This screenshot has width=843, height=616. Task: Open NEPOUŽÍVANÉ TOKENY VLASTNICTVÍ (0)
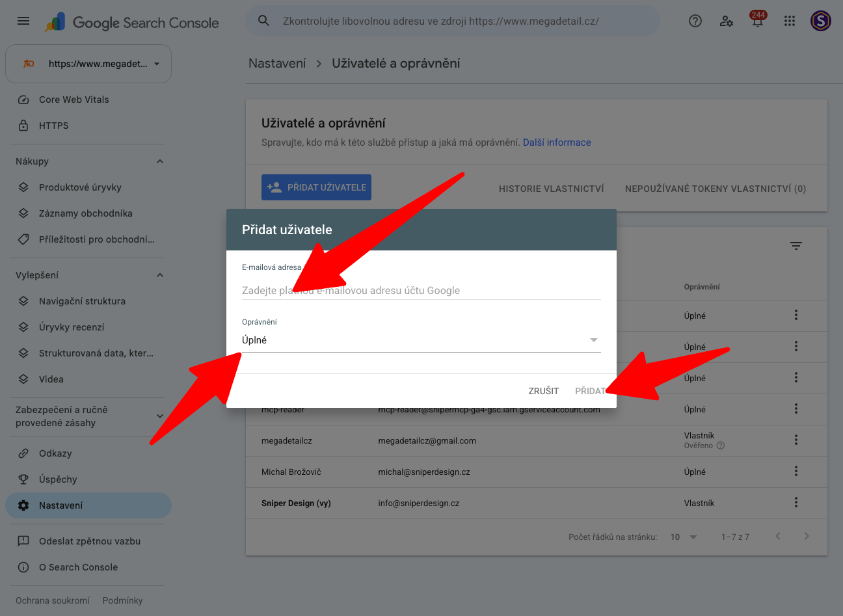pyautogui.click(x=716, y=189)
